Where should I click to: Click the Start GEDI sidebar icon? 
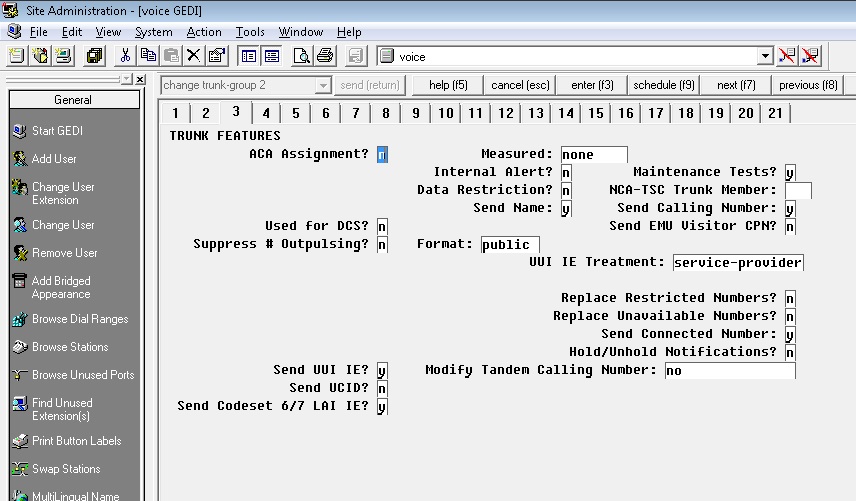(20, 131)
